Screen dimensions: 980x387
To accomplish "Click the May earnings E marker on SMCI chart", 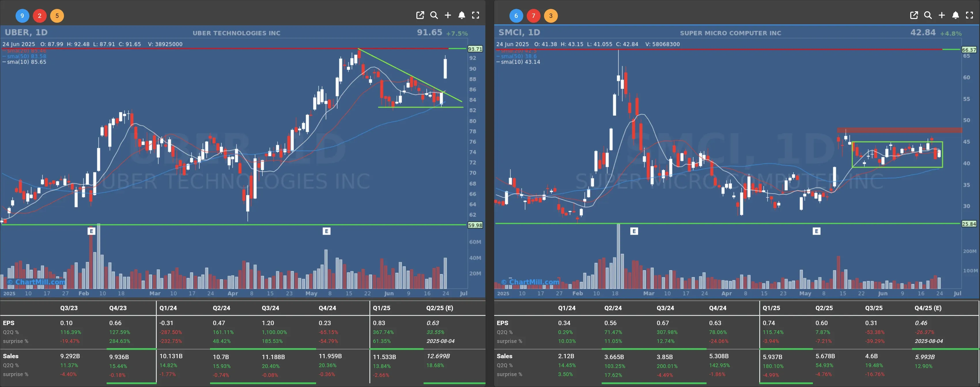I will click(816, 231).
